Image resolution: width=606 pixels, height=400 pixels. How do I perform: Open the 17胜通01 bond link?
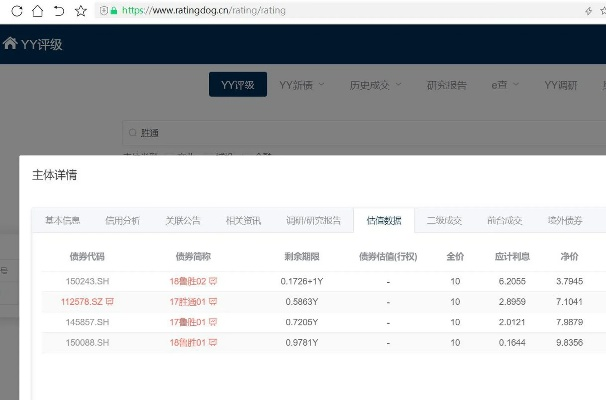[187, 301]
